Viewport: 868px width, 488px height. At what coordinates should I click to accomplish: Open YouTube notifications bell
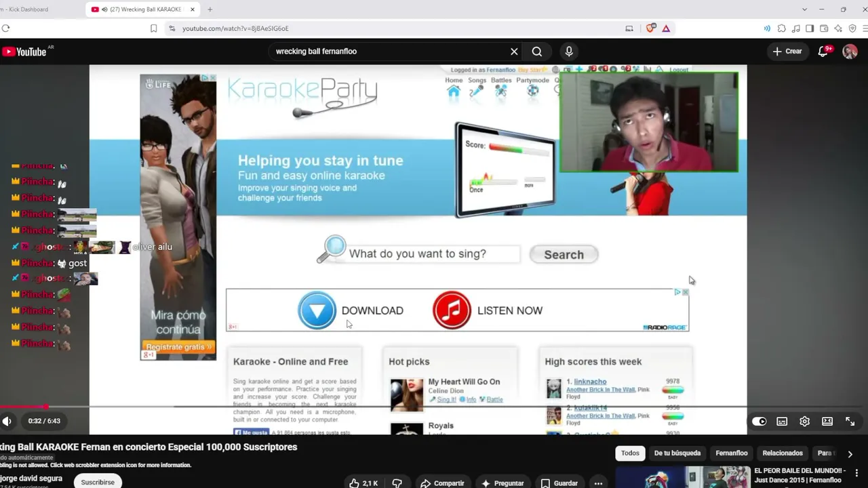(x=823, y=52)
